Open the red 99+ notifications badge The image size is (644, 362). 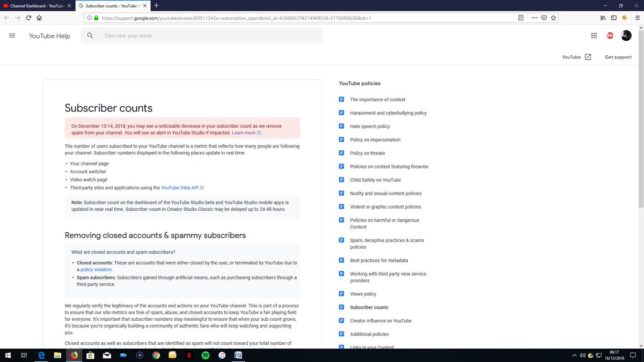610,35
